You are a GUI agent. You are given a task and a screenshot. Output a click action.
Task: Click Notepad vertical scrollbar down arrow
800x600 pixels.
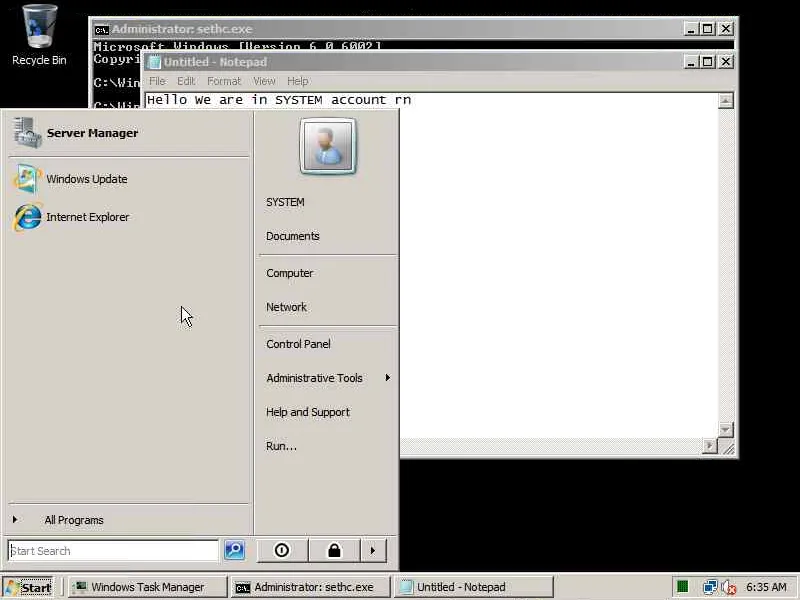[726, 430]
